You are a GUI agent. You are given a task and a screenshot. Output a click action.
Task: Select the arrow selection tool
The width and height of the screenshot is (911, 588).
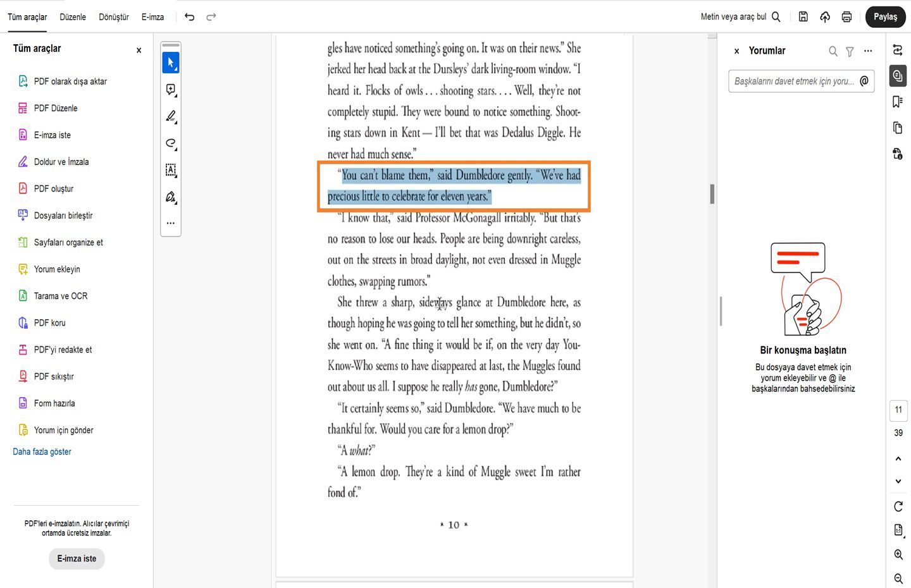[x=171, y=63]
